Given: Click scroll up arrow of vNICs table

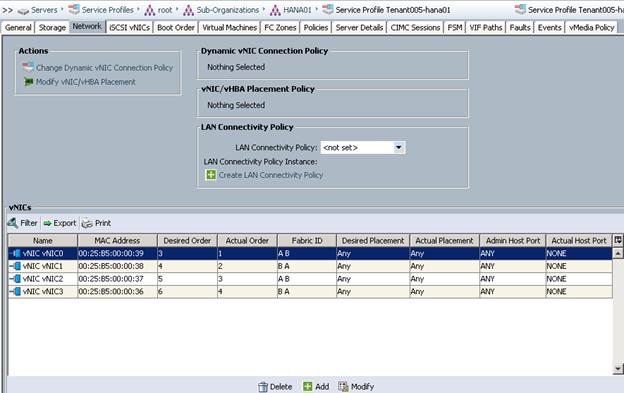Looking at the screenshot, I should point(618,253).
